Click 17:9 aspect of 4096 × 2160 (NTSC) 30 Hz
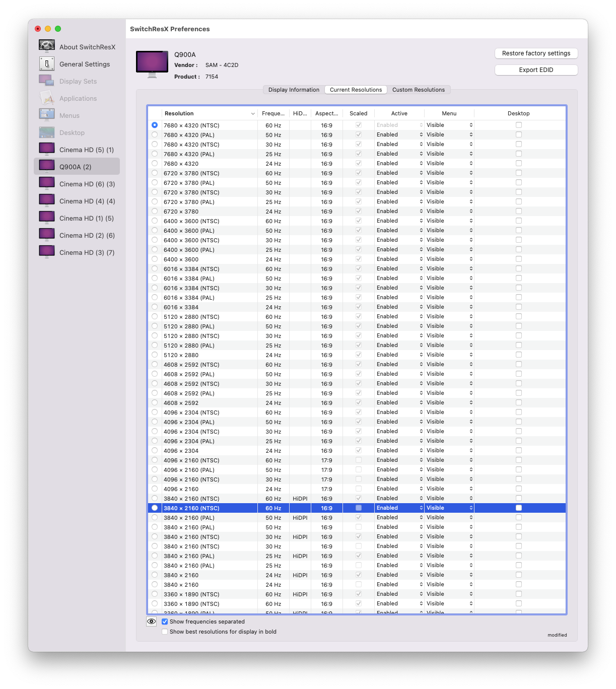Screen dimensions: 616x689 pos(327,479)
